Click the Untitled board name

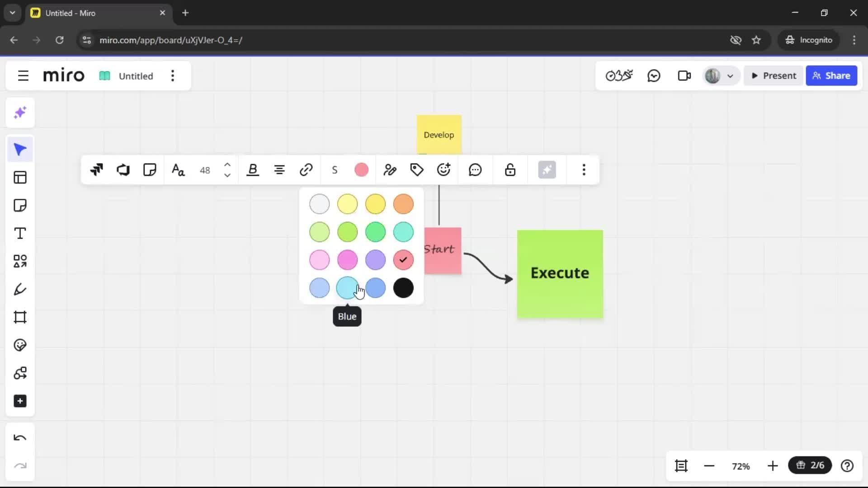[x=136, y=76]
